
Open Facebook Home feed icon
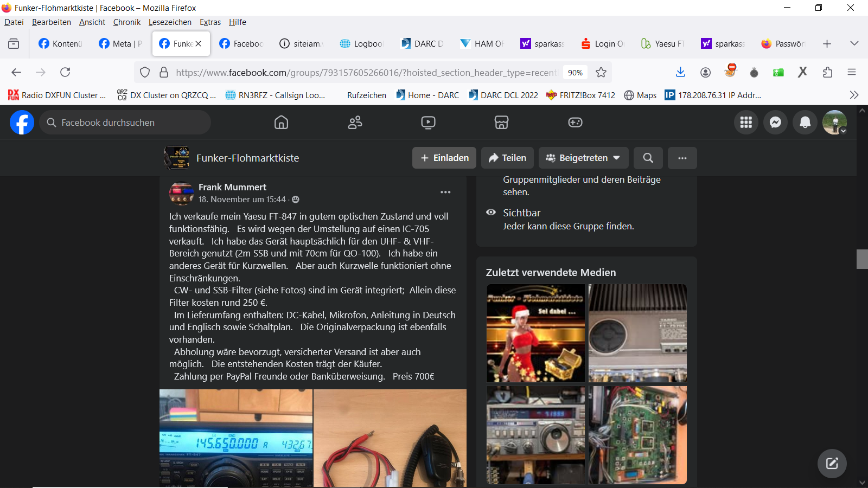[281, 123]
